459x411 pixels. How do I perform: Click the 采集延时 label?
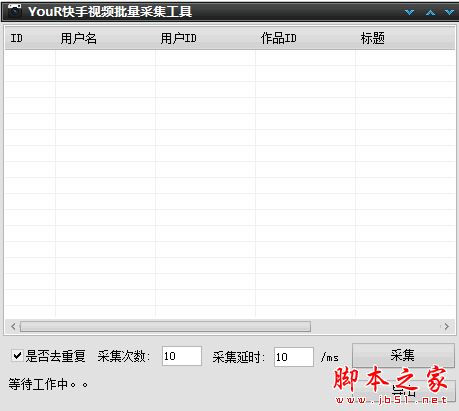[x=239, y=357]
